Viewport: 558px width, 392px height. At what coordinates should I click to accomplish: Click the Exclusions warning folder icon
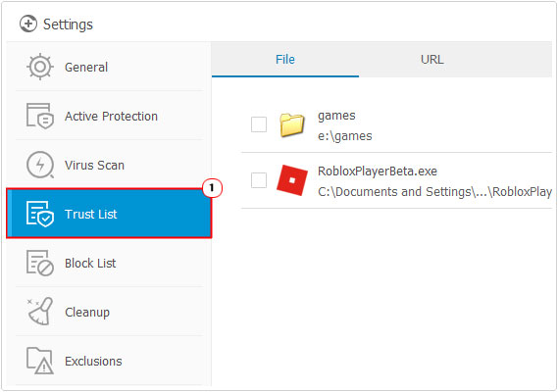pos(40,361)
